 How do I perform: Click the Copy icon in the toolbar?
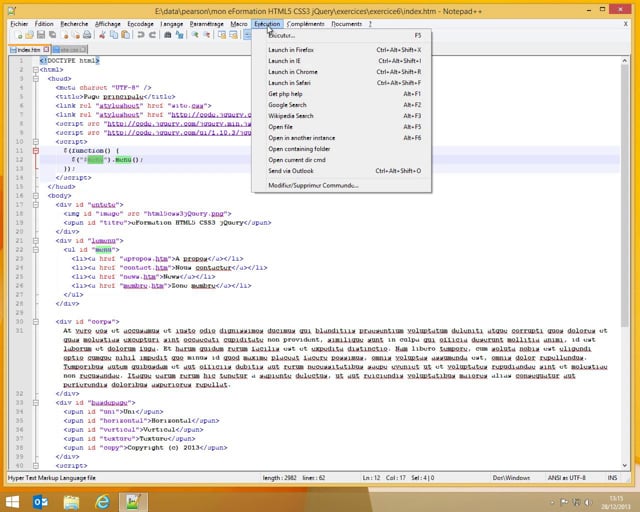[114, 35]
